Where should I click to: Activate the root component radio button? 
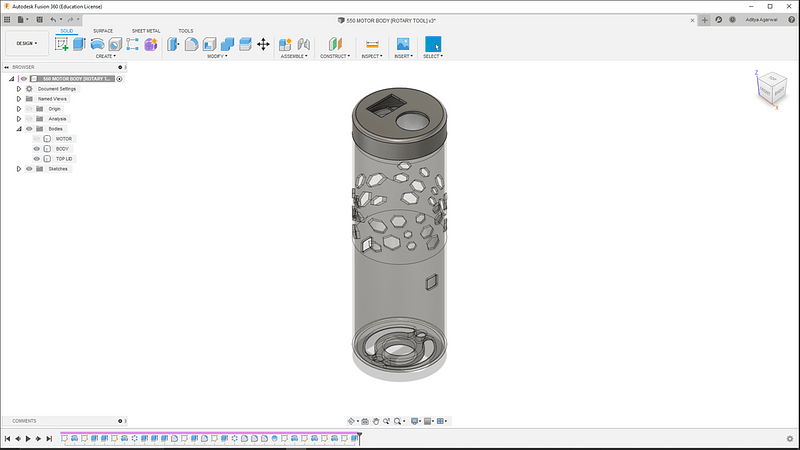point(119,79)
